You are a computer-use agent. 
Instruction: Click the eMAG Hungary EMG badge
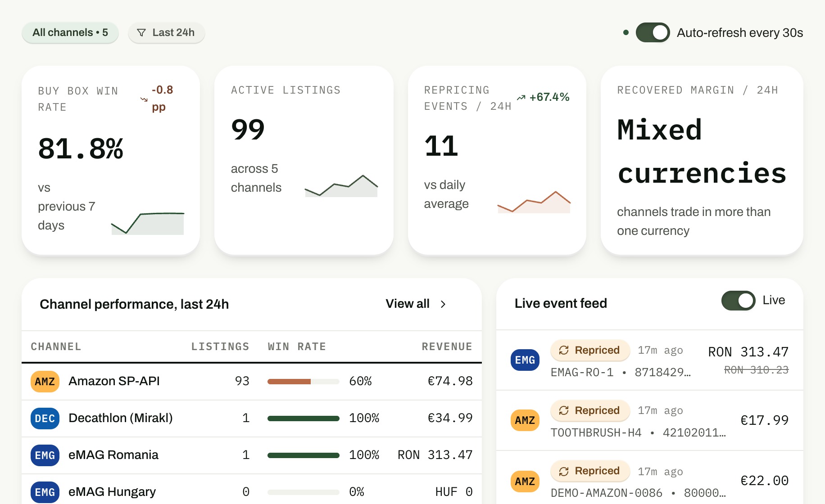(45, 492)
